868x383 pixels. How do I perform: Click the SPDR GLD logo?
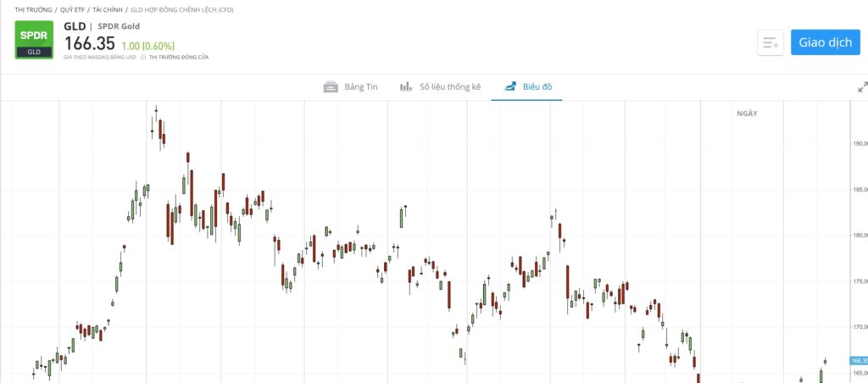(34, 41)
